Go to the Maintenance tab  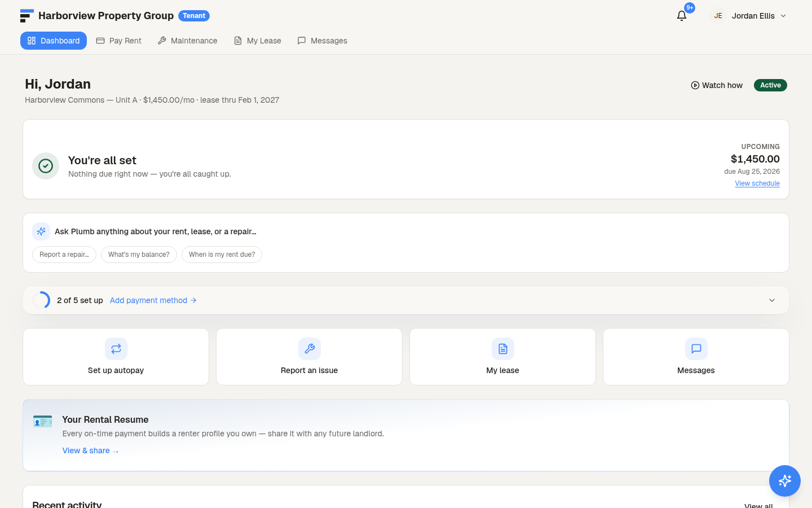pos(187,41)
